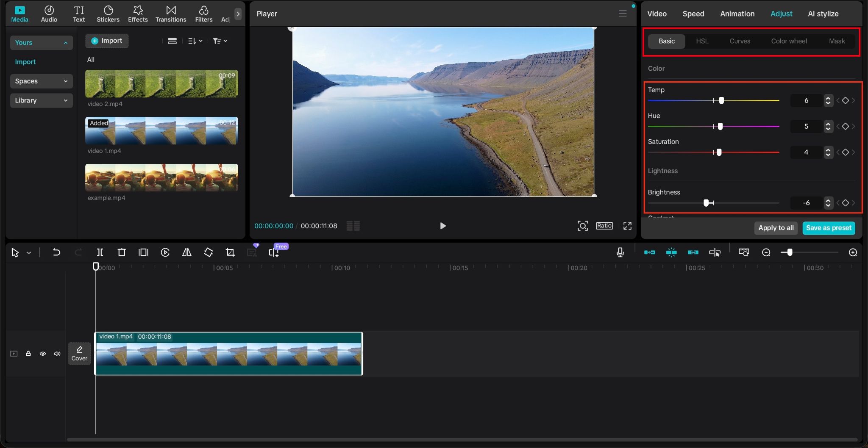868x448 pixels.
Task: Mute the video track audio
Action: 57,354
